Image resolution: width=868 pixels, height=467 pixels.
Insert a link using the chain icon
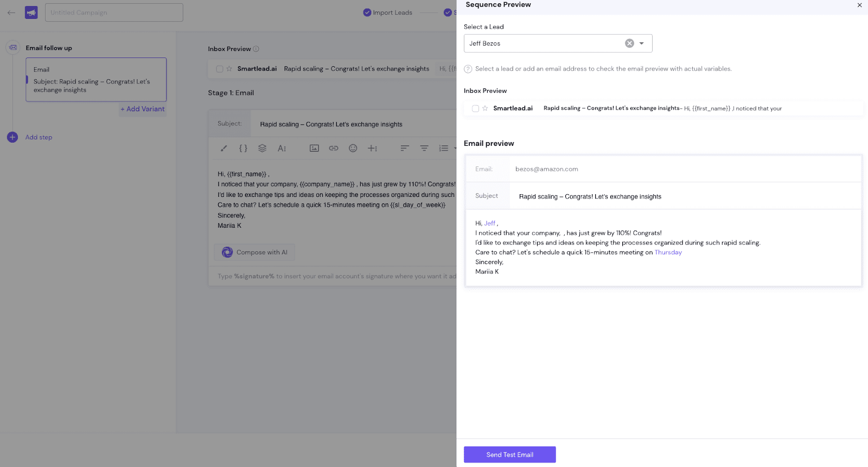[334, 148]
